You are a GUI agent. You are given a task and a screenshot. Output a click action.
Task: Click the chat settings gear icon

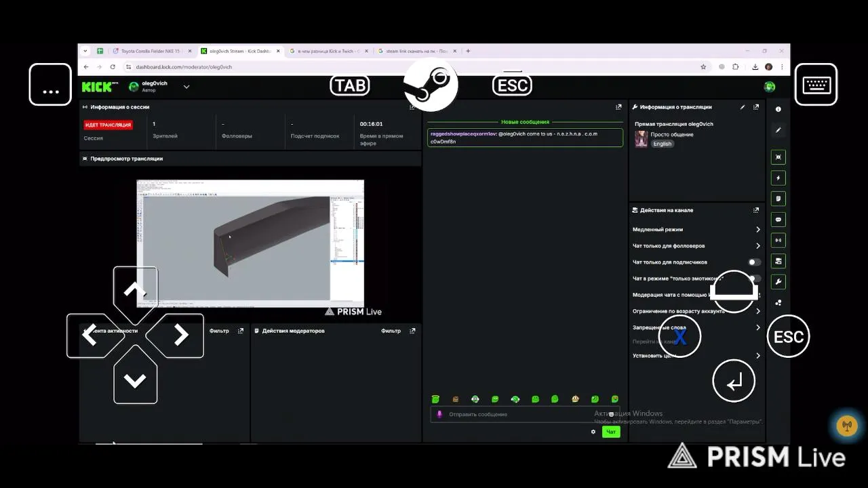tap(593, 432)
